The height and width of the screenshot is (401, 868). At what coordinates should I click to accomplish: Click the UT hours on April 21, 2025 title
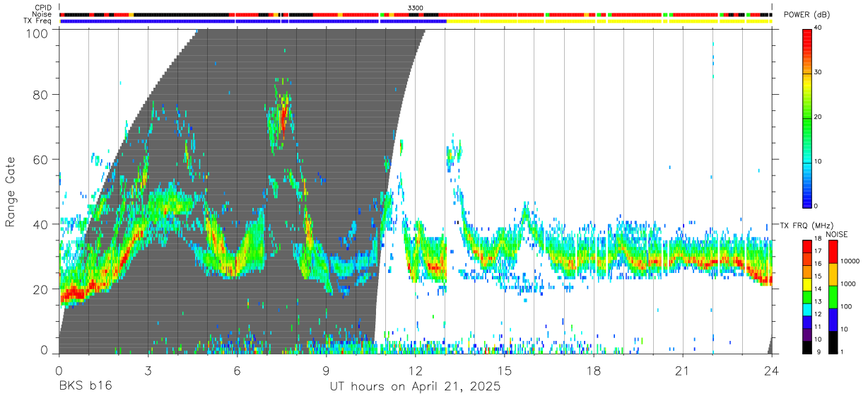(x=415, y=387)
